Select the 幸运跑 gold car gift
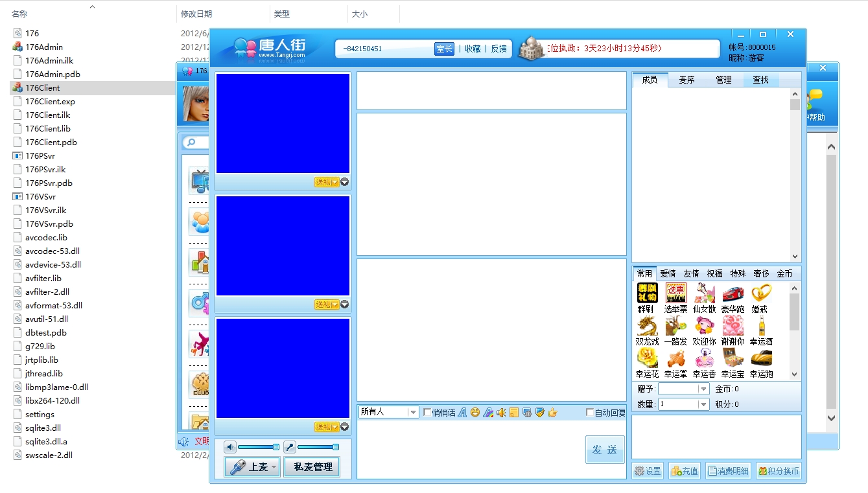Viewport: 868px width, 493px height. point(761,358)
